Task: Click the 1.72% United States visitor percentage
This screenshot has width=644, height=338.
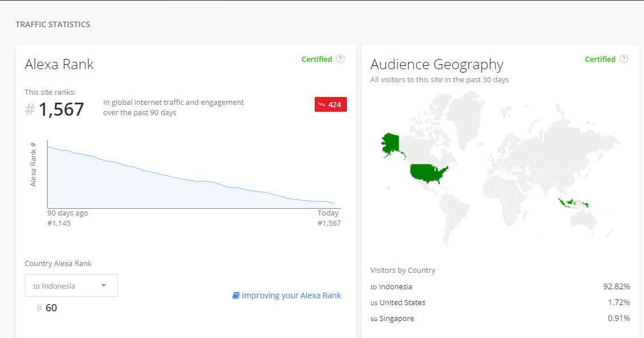Action: click(x=618, y=303)
